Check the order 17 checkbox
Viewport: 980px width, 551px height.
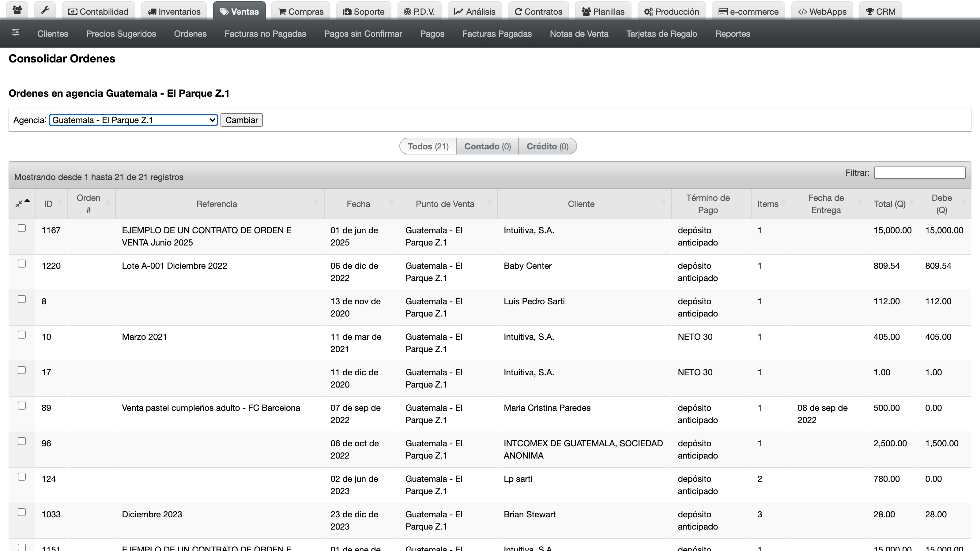tap(22, 370)
